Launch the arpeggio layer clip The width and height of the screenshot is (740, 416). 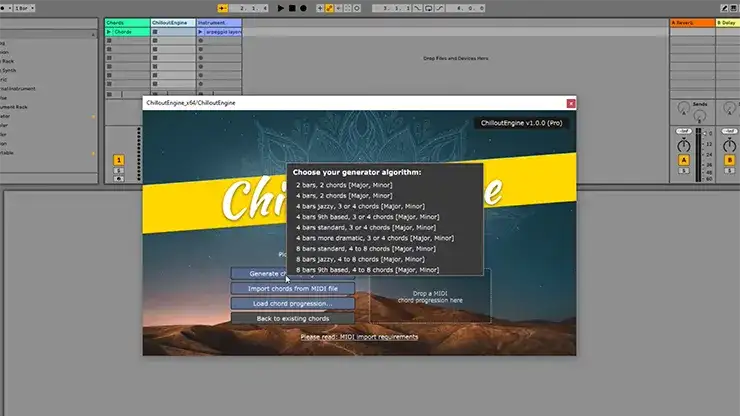click(x=201, y=32)
